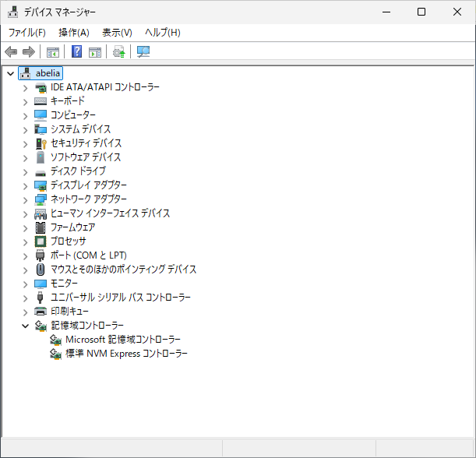Click the blue Help question mark icon
Viewport: 476px width, 458px height.
(77, 52)
